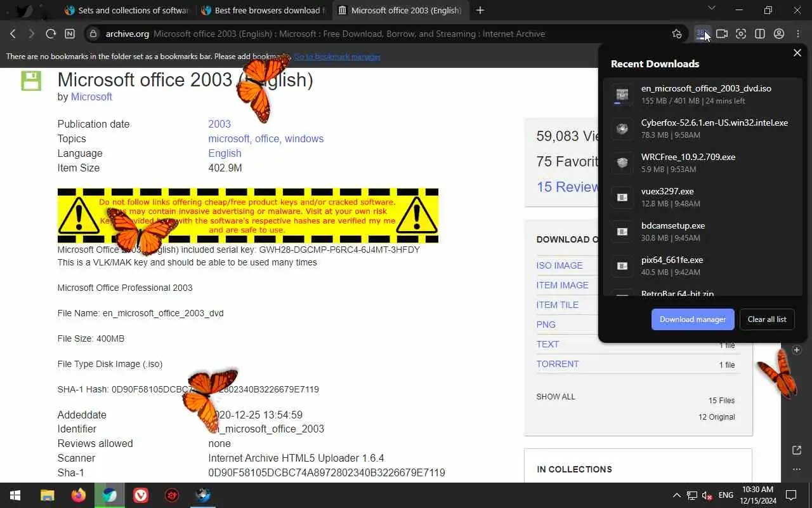
Task: Follow the English language link
Action: [225, 153]
